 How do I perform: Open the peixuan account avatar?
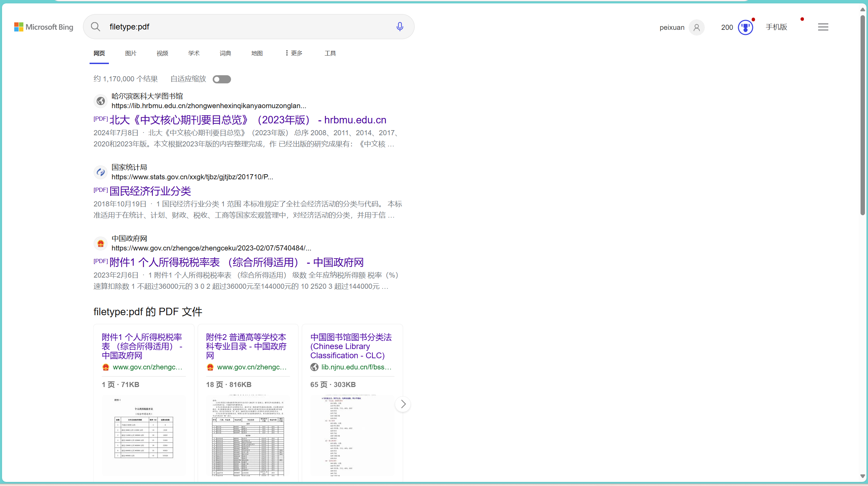click(697, 27)
